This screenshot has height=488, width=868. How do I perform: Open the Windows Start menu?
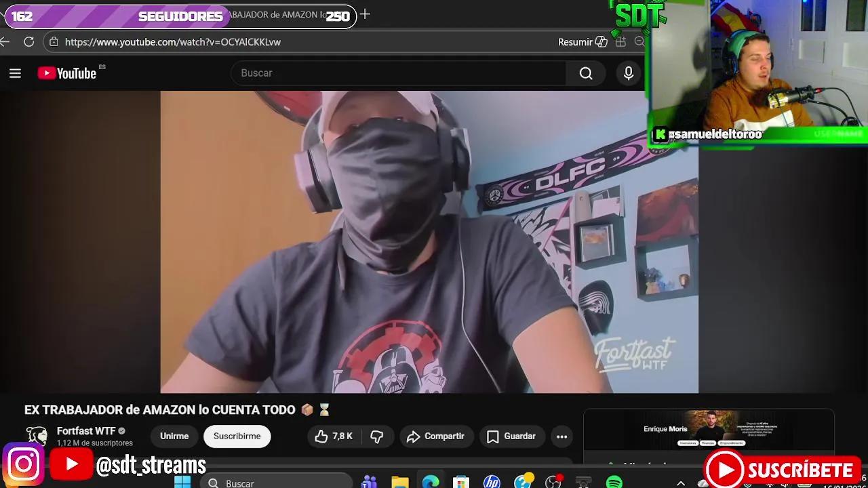pos(182,483)
